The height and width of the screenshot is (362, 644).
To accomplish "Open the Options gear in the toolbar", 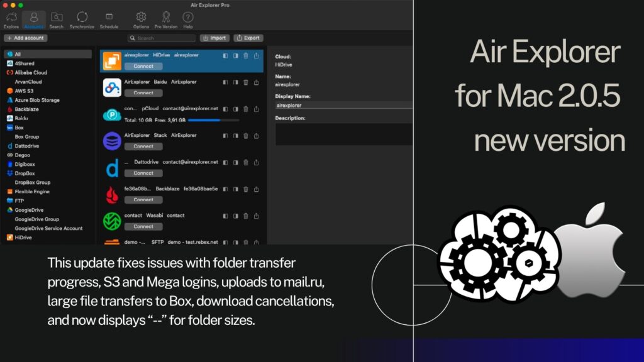I will (x=141, y=19).
